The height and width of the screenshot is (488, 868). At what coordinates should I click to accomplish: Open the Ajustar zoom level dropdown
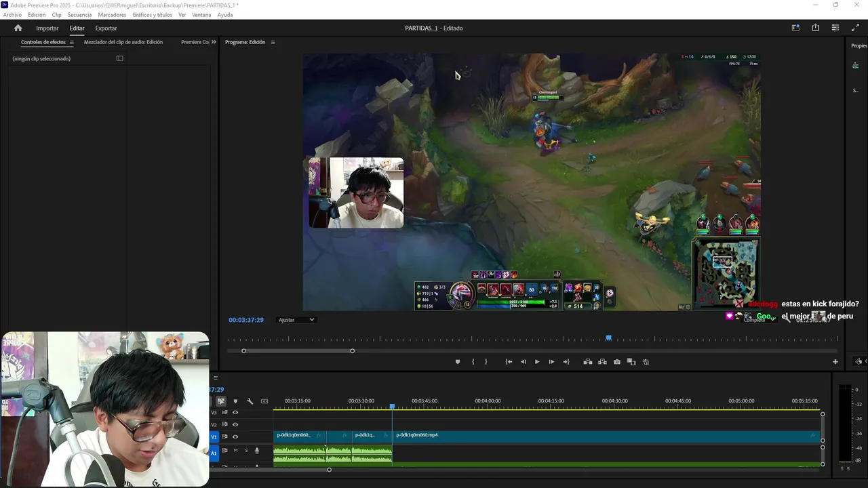(x=296, y=320)
